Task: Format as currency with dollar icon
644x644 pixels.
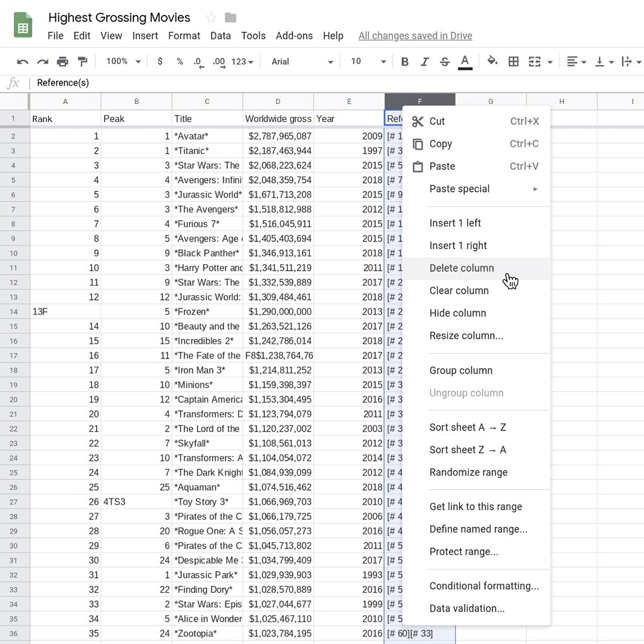Action: (160, 61)
